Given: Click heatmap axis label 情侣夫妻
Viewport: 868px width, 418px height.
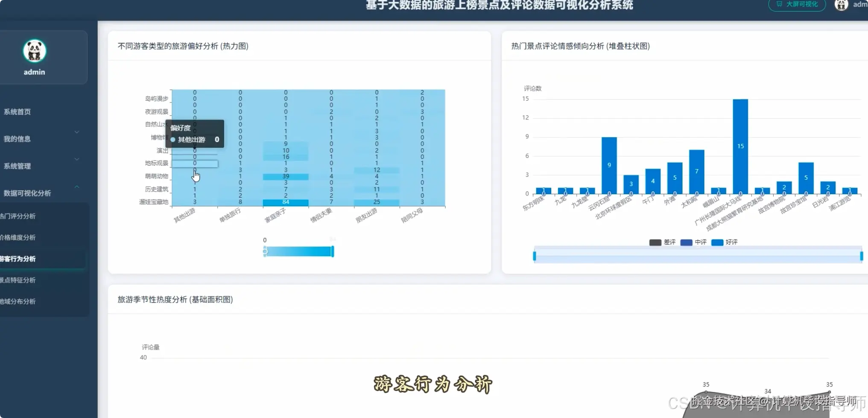Looking at the screenshot, I should point(321,216).
